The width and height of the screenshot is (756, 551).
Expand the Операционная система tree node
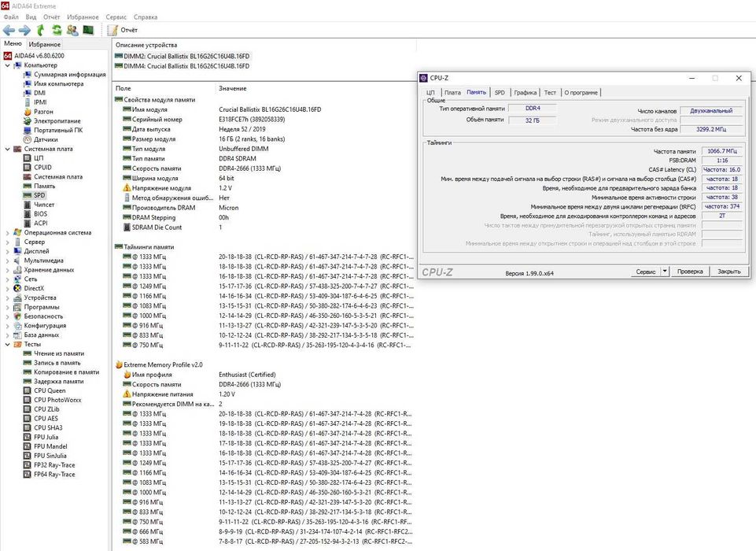(x=7, y=232)
